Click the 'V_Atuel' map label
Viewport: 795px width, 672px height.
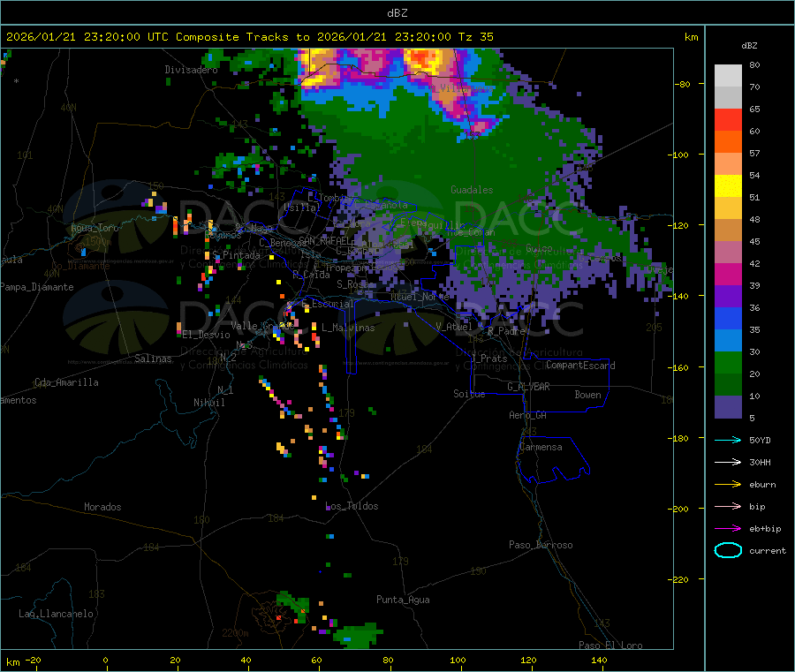click(454, 327)
